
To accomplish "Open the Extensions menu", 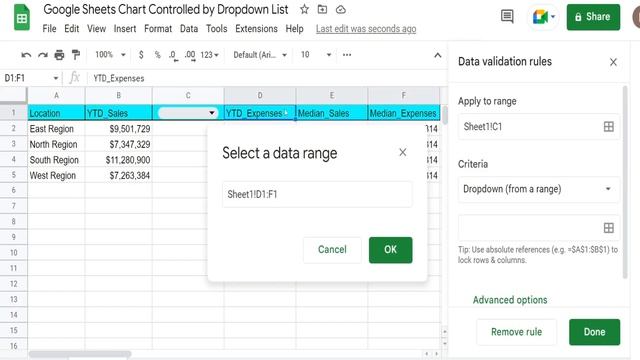I will pyautogui.click(x=256, y=29).
